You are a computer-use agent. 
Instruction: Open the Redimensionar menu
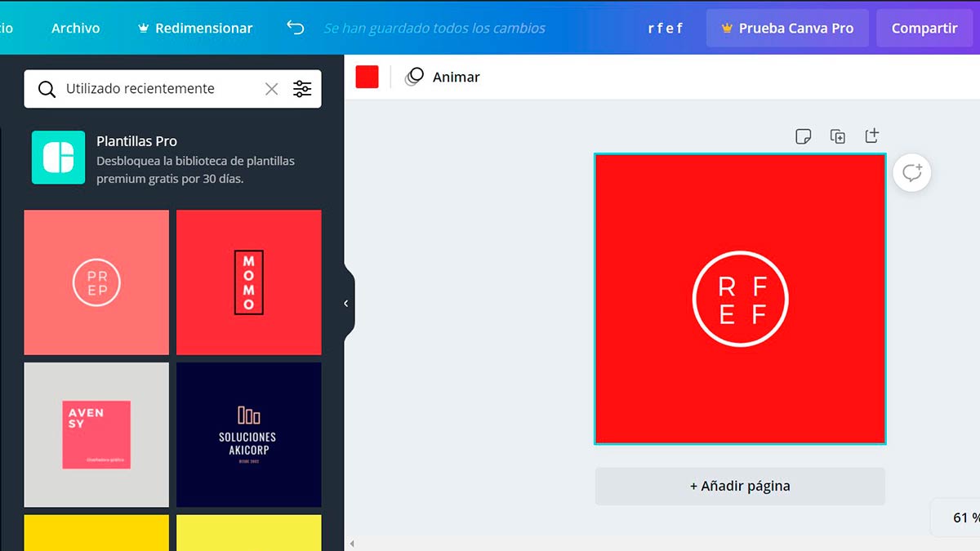(x=194, y=28)
